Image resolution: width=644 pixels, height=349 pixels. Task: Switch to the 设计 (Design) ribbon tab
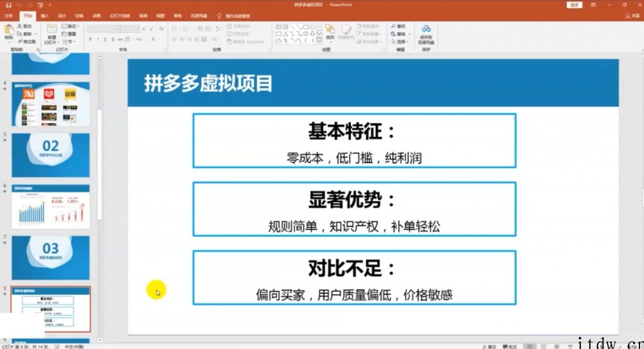[x=62, y=16]
